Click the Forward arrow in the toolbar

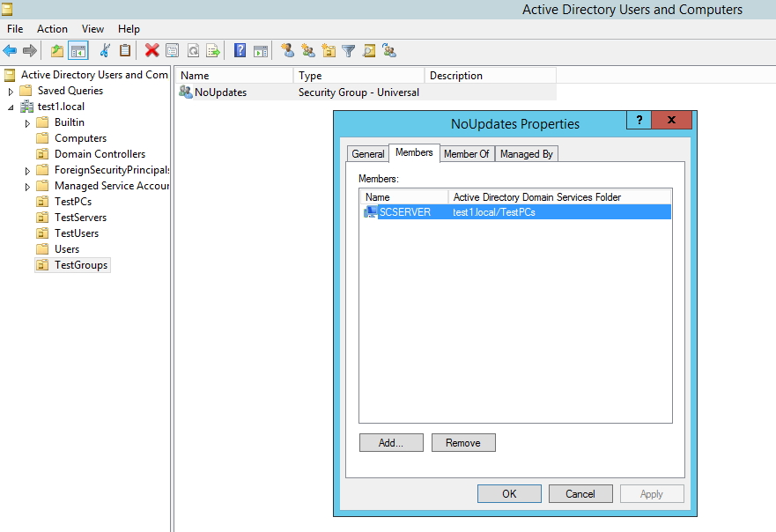[x=30, y=50]
